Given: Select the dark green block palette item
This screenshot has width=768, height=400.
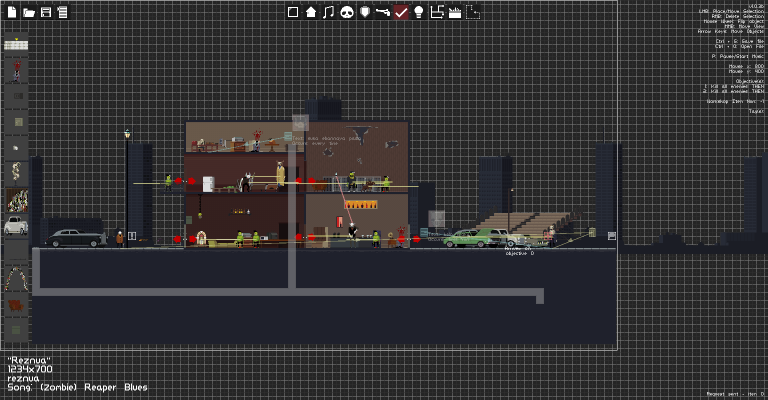Looking at the screenshot, I should pyautogui.click(x=16, y=330).
